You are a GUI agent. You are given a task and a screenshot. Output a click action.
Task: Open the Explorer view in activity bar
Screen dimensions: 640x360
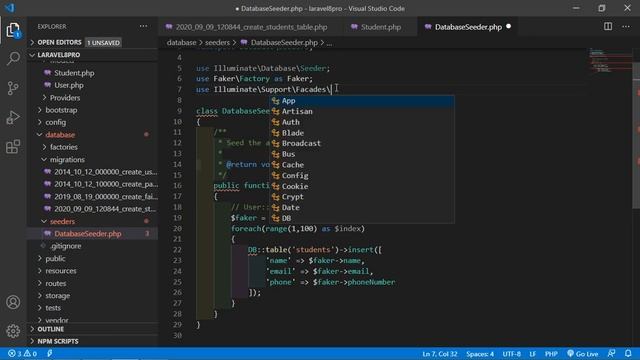click(13, 30)
